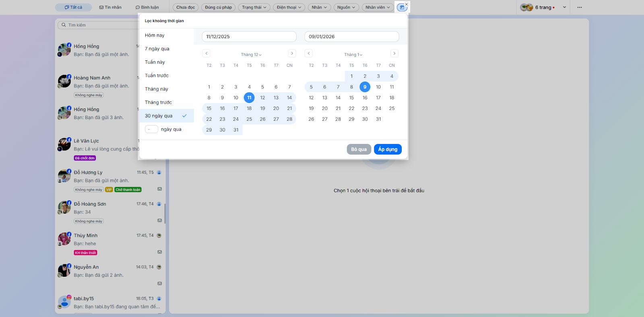Click the Đã chốt đơn tag
Image resolution: width=644 pixels, height=317 pixels.
coord(85,158)
